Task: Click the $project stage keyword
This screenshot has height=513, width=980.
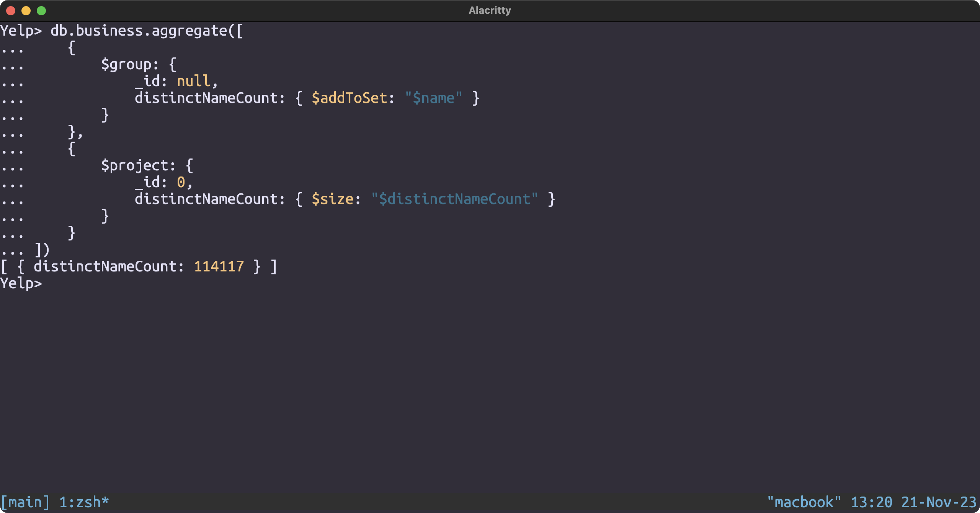Action: tap(135, 165)
